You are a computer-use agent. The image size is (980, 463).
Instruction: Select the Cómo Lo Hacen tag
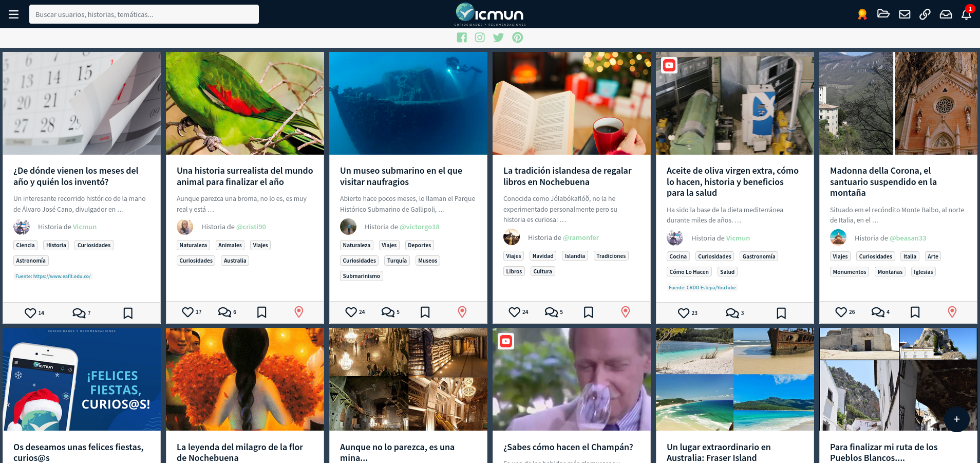(x=689, y=272)
